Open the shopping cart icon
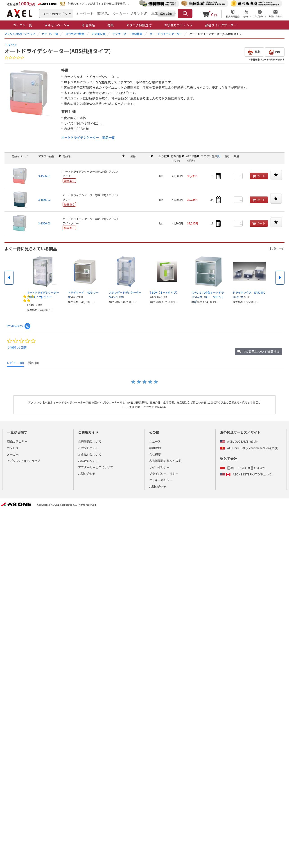 point(205,14)
